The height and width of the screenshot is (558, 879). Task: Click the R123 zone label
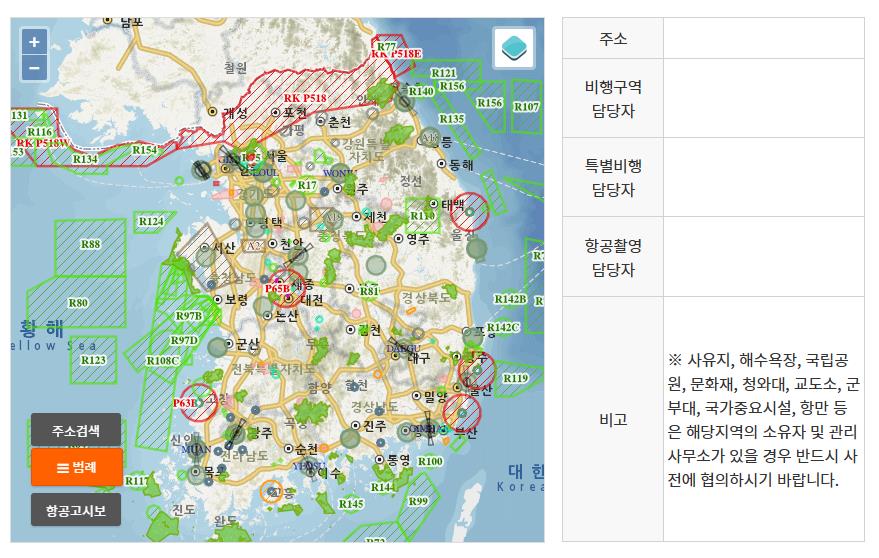[x=93, y=360]
